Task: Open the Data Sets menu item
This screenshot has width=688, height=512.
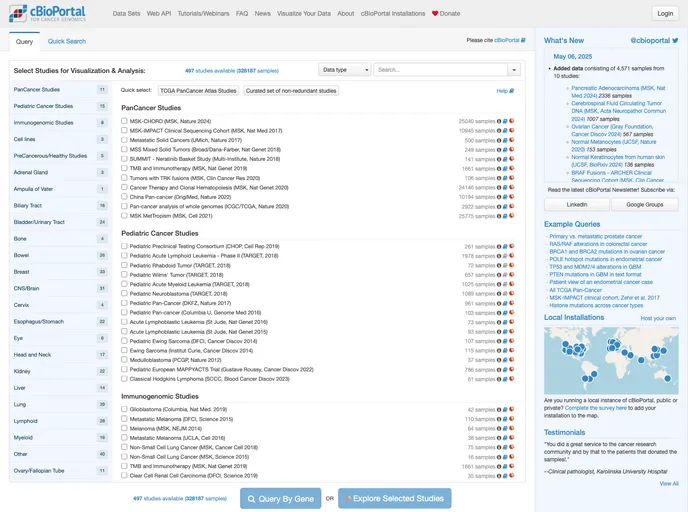Action: (126, 14)
